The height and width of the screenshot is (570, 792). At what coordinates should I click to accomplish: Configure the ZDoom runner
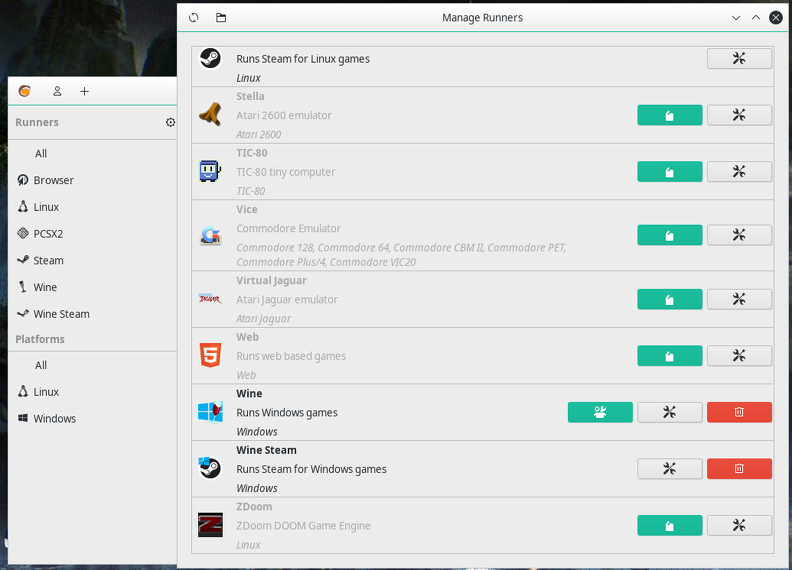(x=739, y=526)
